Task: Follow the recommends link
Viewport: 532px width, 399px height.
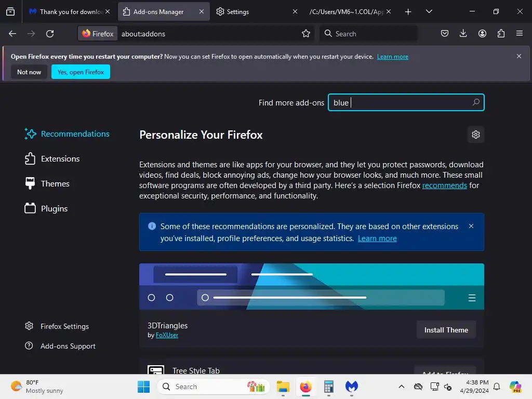Action: pos(445,185)
